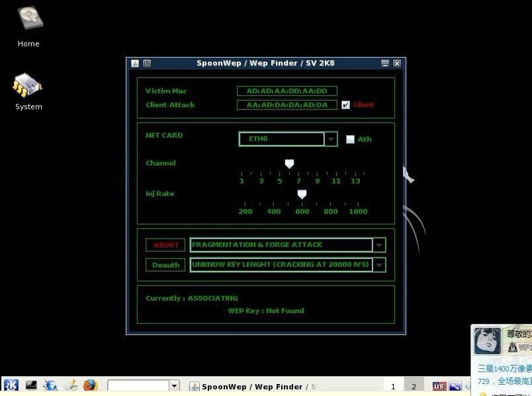Open the KDE K menu launcher
The width and height of the screenshot is (532, 396).
11,386
